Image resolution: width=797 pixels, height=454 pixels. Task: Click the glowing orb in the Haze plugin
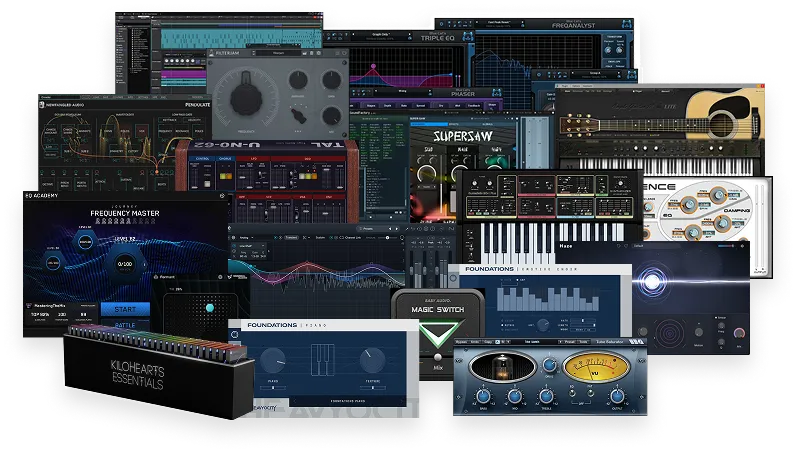pos(652,281)
